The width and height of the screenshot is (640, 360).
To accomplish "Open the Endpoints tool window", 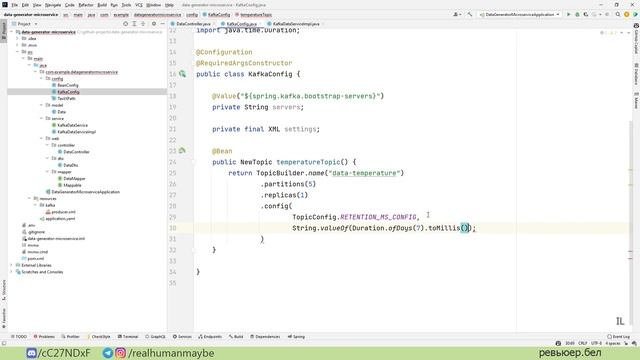I will pos(210,337).
